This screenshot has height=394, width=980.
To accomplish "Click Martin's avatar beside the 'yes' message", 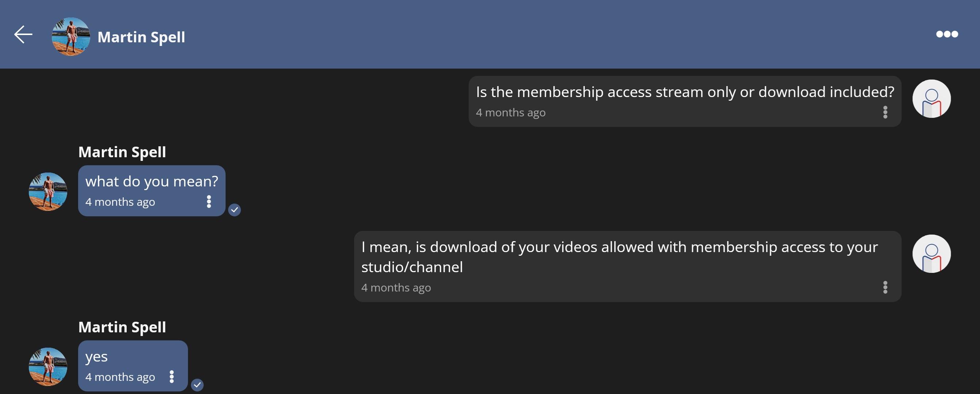I will click(x=48, y=367).
